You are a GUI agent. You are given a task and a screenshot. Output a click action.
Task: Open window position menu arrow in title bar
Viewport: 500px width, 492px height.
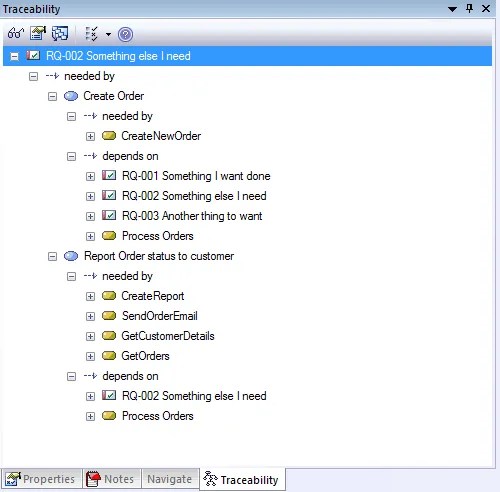452,9
